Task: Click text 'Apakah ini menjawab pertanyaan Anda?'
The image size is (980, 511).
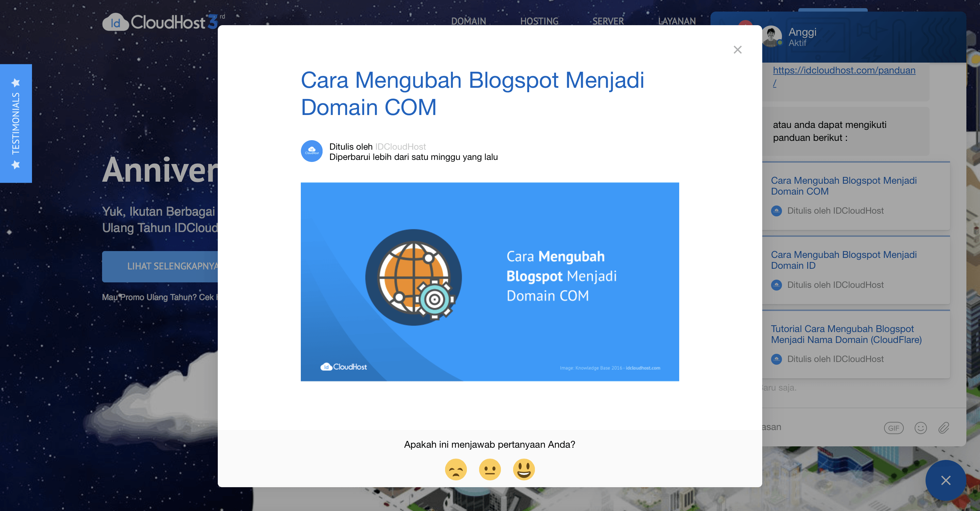Action: [490, 444]
